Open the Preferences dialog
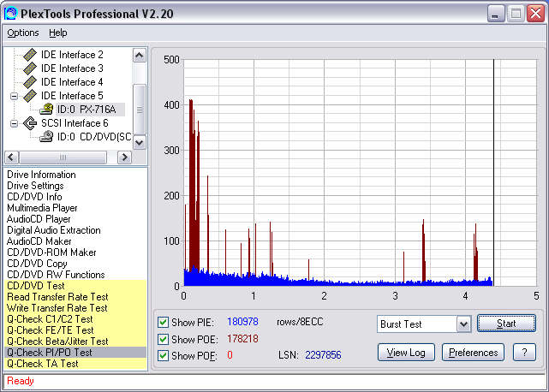Viewport: 549px width, 392px height. click(474, 353)
